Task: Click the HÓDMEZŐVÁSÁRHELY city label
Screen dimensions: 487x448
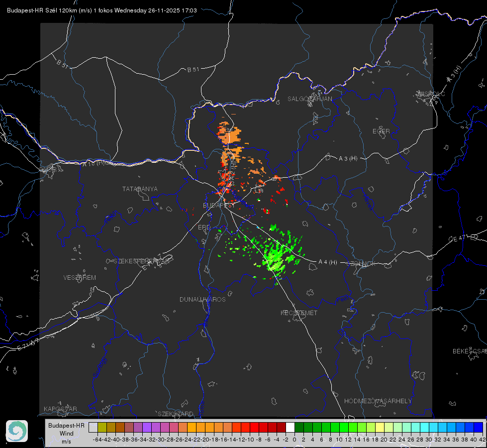Action: point(378,401)
